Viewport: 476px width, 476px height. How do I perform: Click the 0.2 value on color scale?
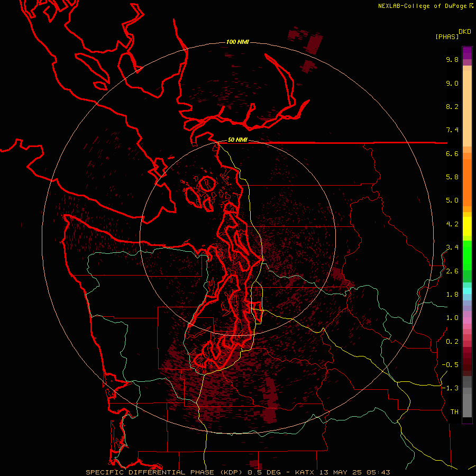pyautogui.click(x=452, y=342)
